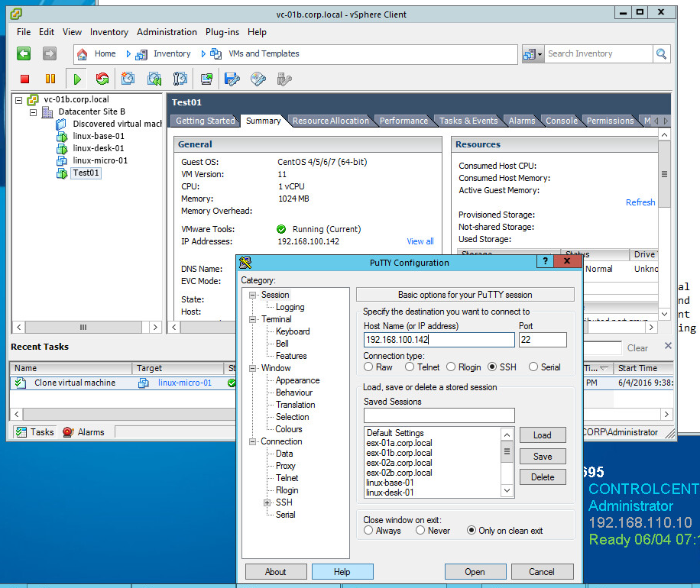Collapse the vc-01b.corp.local tree node
The height and width of the screenshot is (588, 700).
click(19, 100)
